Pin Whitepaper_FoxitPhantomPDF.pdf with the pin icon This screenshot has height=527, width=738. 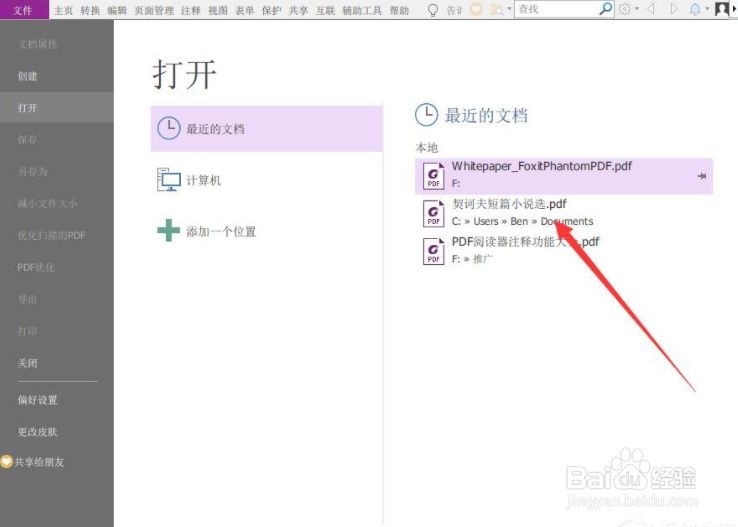[702, 176]
